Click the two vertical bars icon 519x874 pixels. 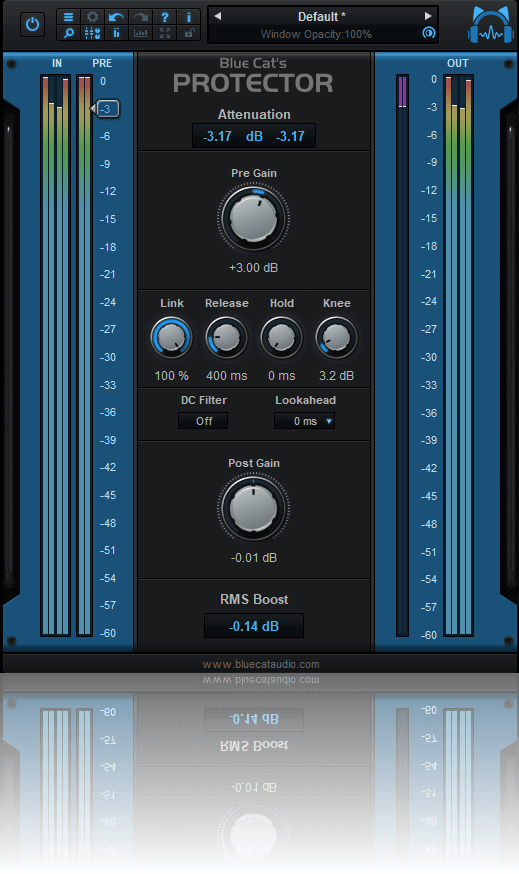(116, 33)
